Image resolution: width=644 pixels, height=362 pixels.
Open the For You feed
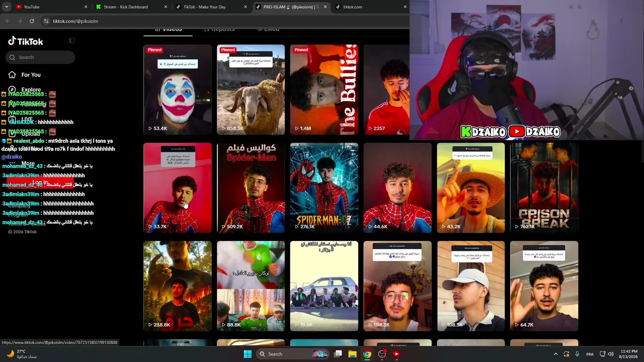[x=31, y=75]
